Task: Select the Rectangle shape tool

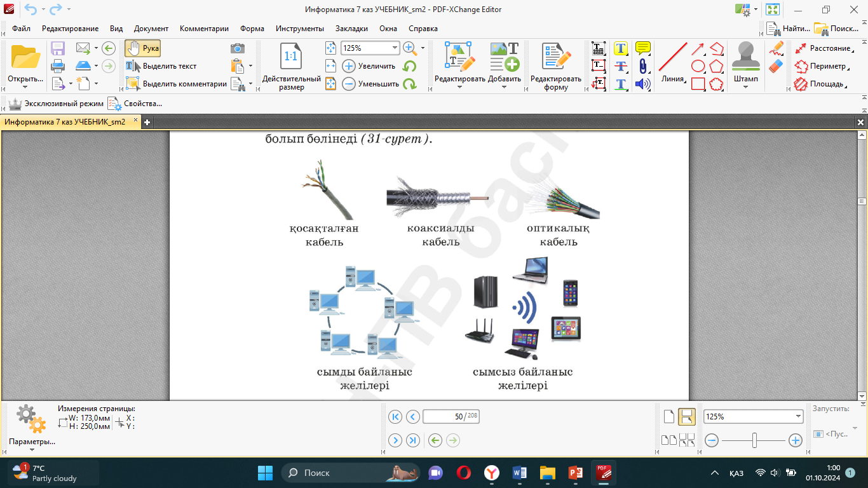Action: tap(698, 84)
